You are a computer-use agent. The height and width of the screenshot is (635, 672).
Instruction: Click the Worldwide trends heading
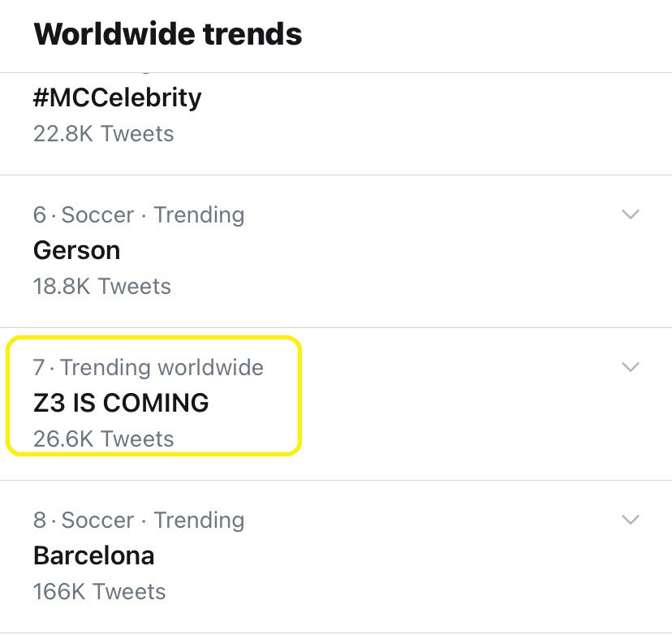pyautogui.click(x=167, y=34)
